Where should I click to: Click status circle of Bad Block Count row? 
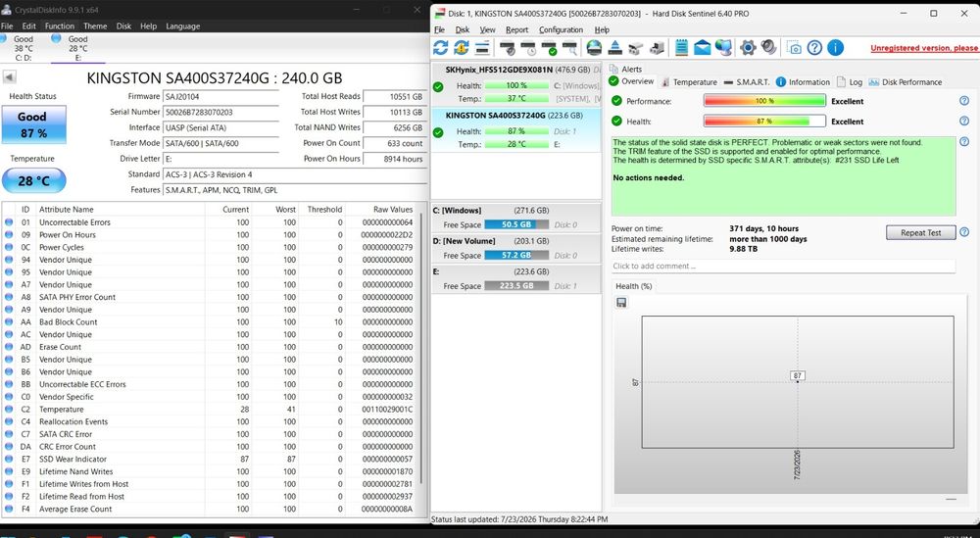point(9,321)
